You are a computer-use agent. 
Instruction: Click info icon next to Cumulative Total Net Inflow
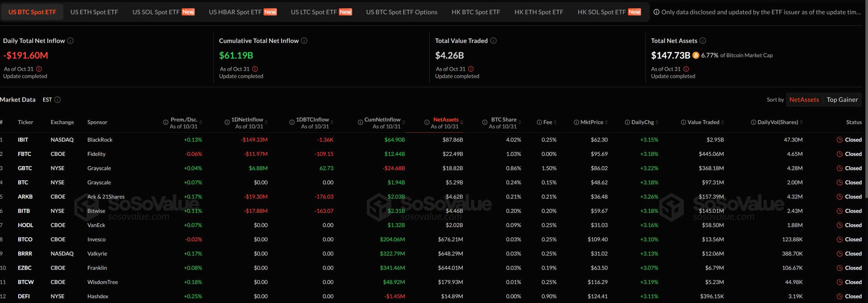point(304,41)
